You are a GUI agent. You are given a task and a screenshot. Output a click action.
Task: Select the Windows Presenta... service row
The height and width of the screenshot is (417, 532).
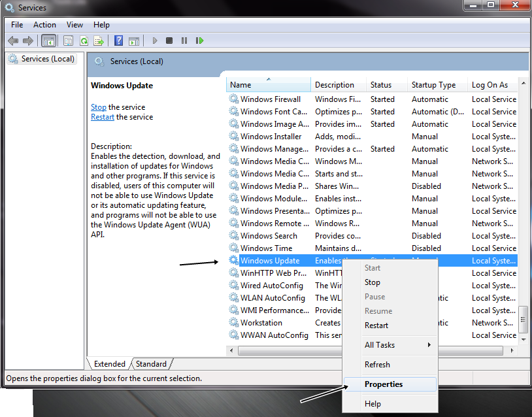(x=372, y=210)
